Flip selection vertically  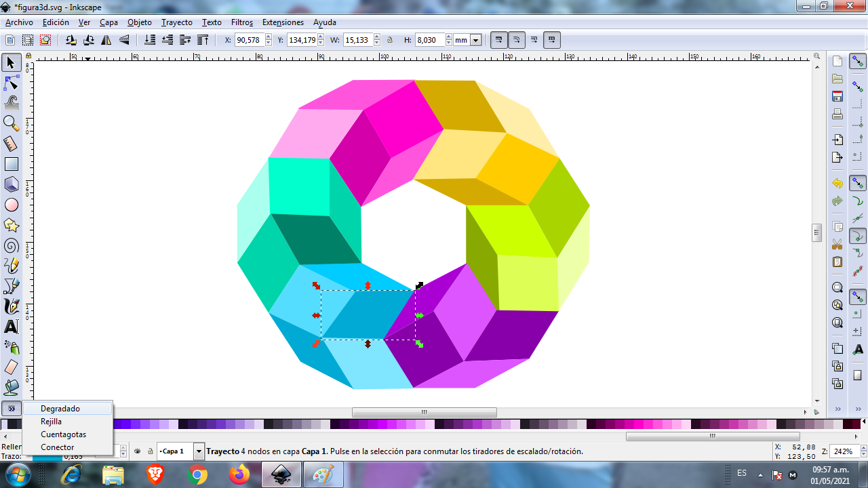click(124, 40)
